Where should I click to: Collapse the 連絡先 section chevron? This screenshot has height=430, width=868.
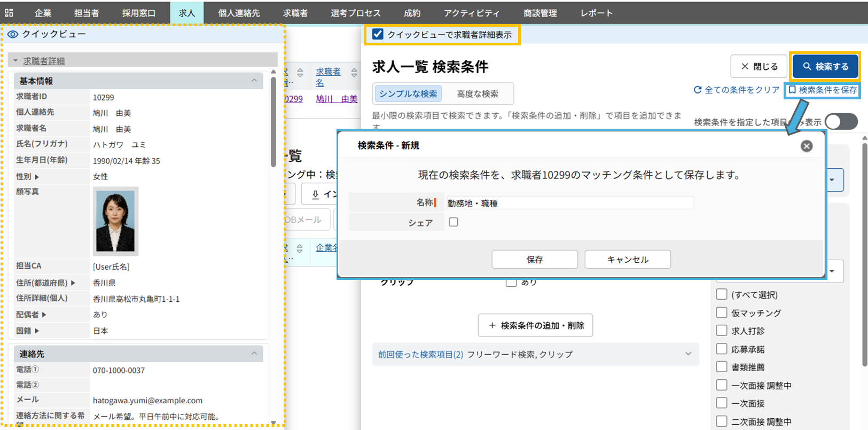point(254,354)
